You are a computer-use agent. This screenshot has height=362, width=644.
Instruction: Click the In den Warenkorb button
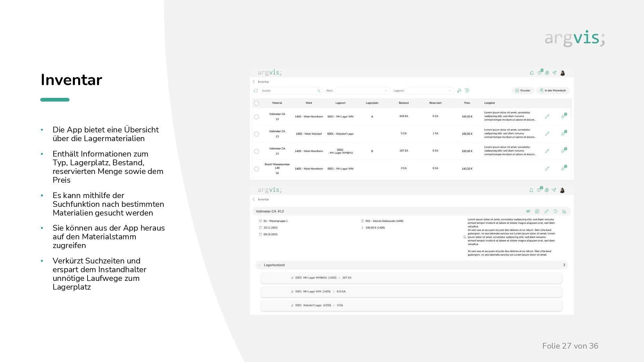click(553, 90)
